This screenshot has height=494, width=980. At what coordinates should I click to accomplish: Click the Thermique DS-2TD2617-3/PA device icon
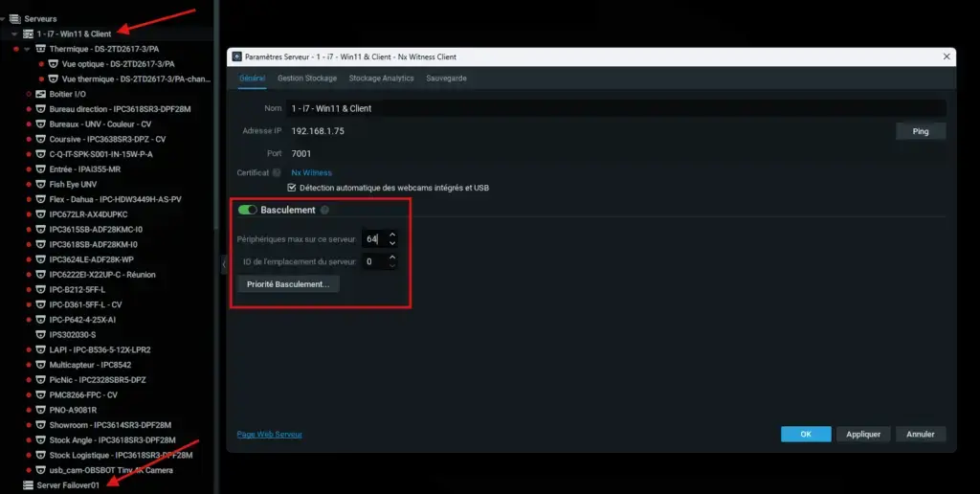click(x=40, y=49)
